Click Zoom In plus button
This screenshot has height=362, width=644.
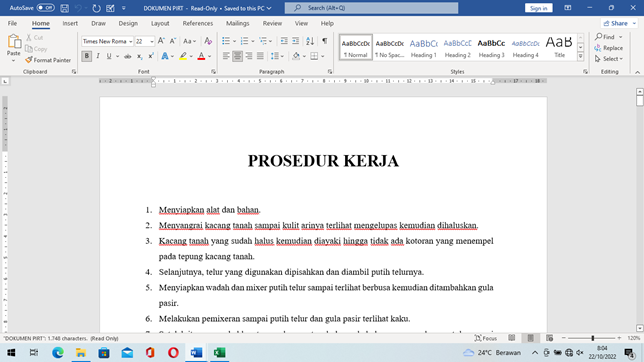pos(619,338)
